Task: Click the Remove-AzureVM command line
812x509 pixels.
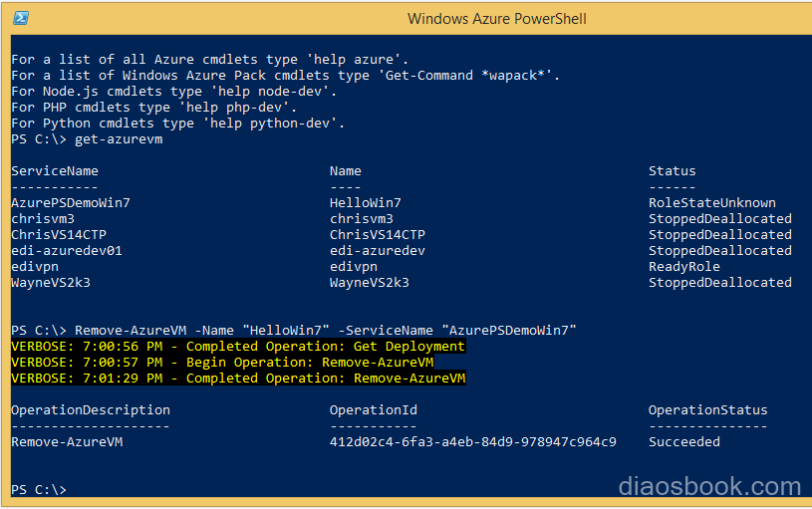Action: (294, 331)
